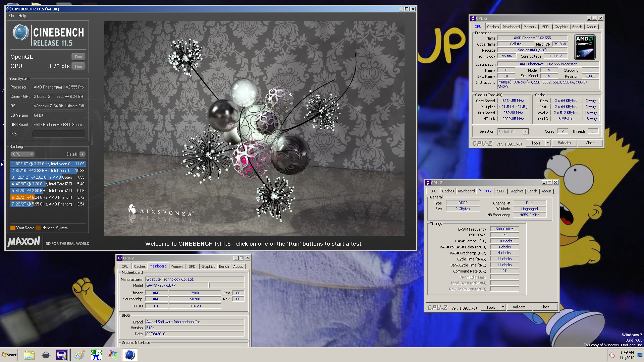
Task: Click Close button in Memory CPU-Z window
Action: point(545,307)
